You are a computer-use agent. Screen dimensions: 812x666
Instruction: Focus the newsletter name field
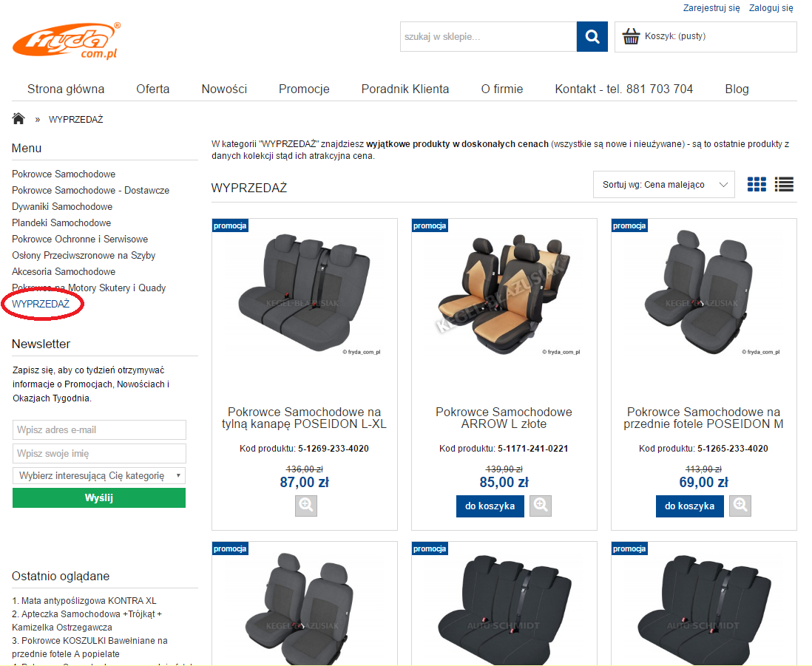point(99,453)
